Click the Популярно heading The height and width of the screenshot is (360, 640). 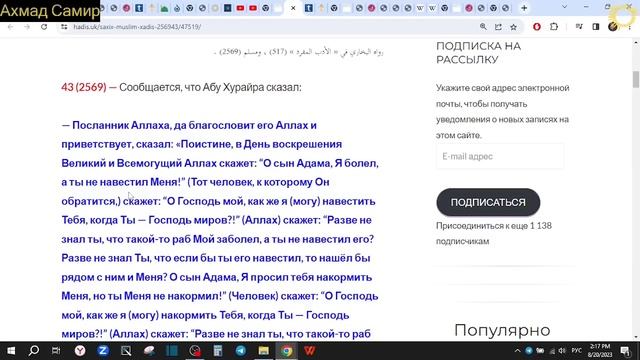pyautogui.click(x=502, y=330)
